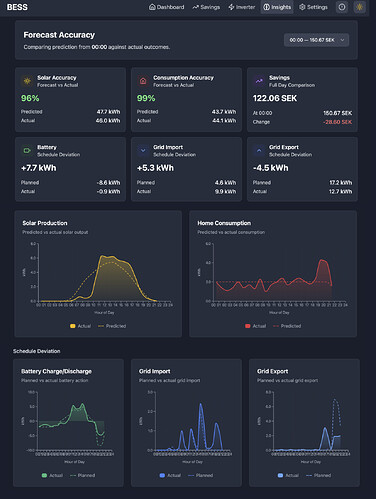
Task: Open the Dashboard tab
Action: click(x=166, y=7)
